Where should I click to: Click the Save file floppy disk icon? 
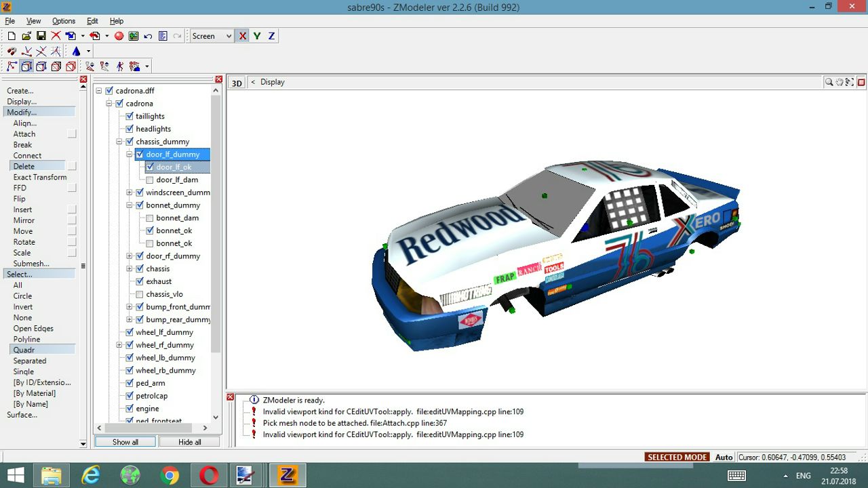tap(41, 36)
